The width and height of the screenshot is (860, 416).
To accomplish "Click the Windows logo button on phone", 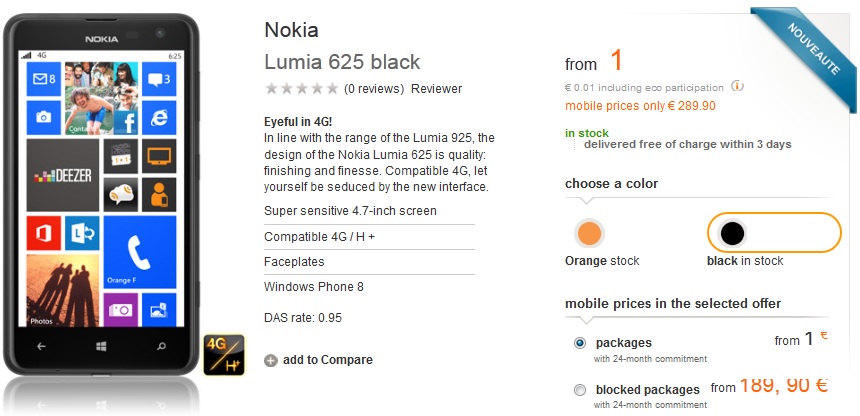I will pos(101,346).
